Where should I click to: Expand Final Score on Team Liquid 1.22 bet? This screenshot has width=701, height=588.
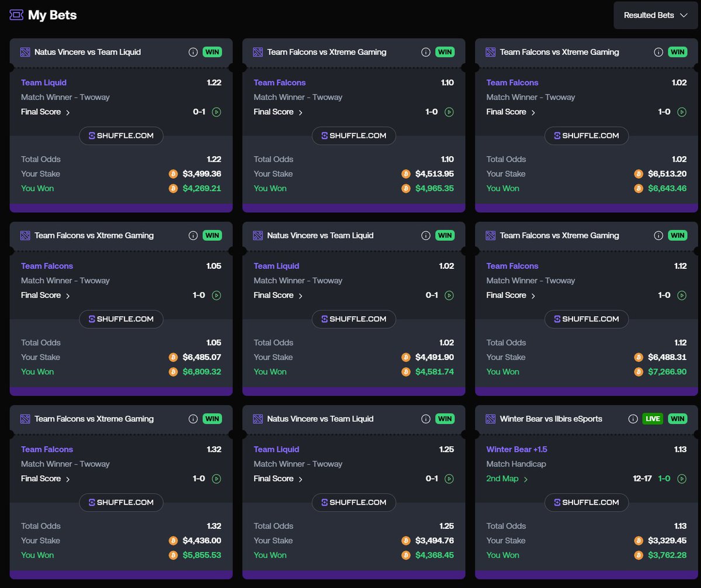coord(46,112)
